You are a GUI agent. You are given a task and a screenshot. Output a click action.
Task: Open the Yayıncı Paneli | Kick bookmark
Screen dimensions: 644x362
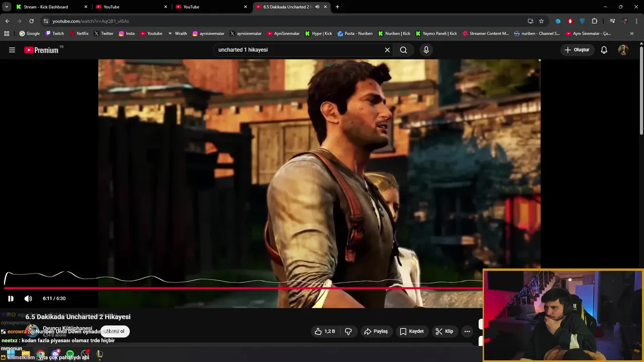(x=436, y=34)
